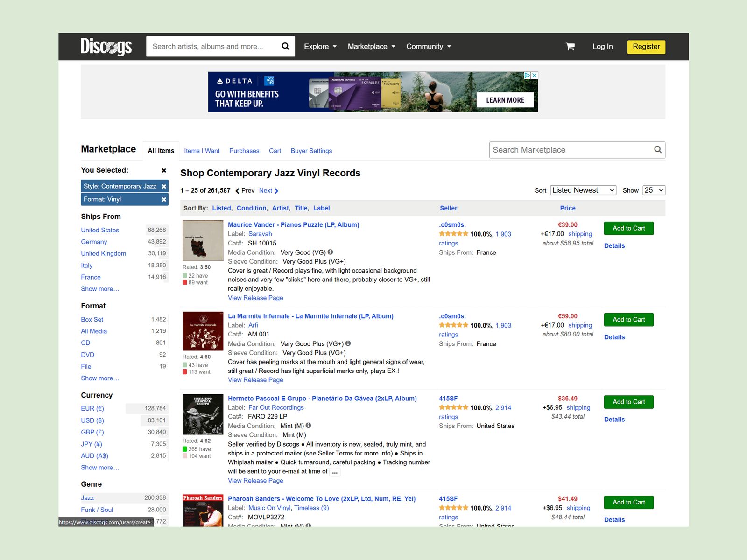Remove the Format: Vinyl filter
Screen dimensions: 747x560
164,199
